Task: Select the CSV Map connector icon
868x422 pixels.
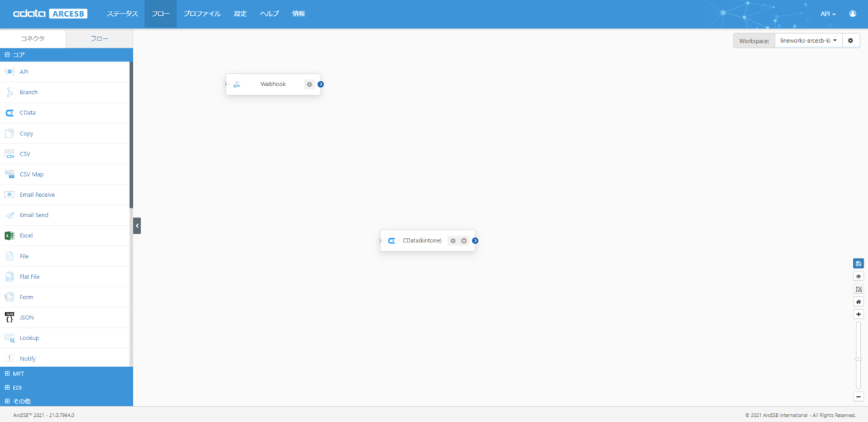Action: click(9, 174)
